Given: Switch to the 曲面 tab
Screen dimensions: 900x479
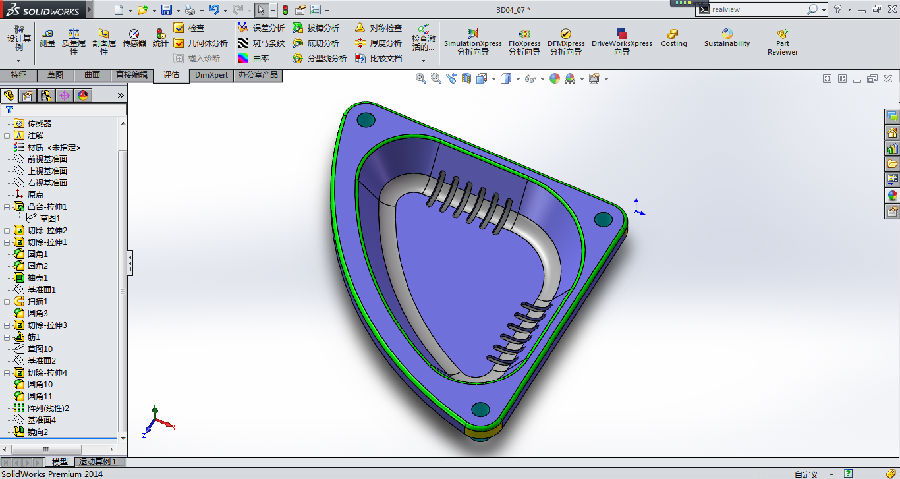Looking at the screenshot, I should [91, 75].
